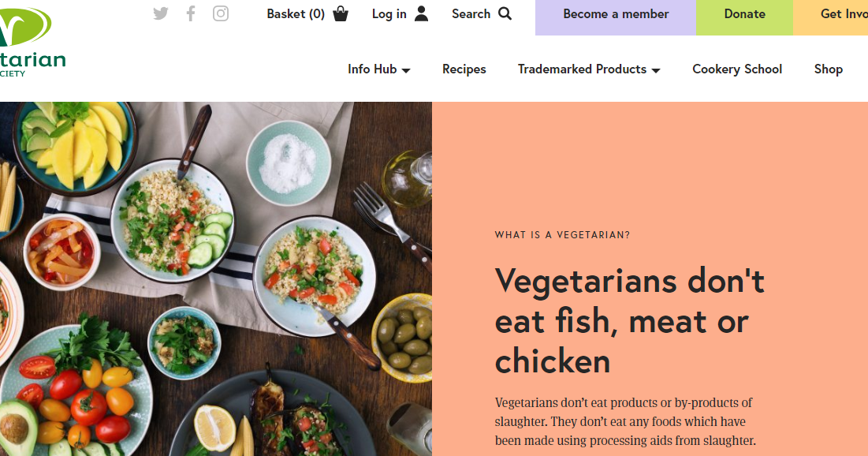Open the Recipes menu item
Screen dimensions: 868x456
click(464, 69)
